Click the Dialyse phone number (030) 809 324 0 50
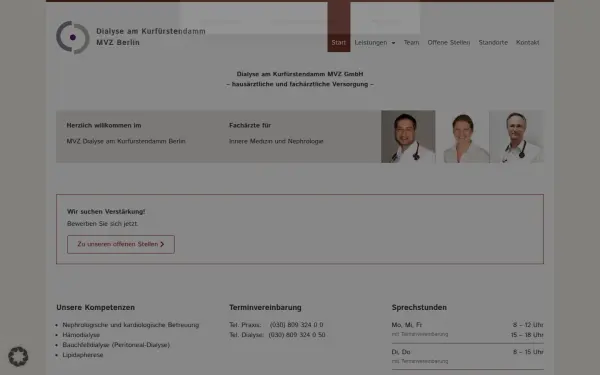 click(297, 335)
